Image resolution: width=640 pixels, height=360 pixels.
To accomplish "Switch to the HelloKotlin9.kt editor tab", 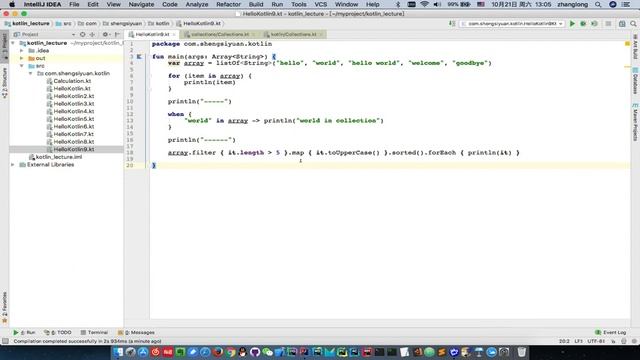I will 152,34.
